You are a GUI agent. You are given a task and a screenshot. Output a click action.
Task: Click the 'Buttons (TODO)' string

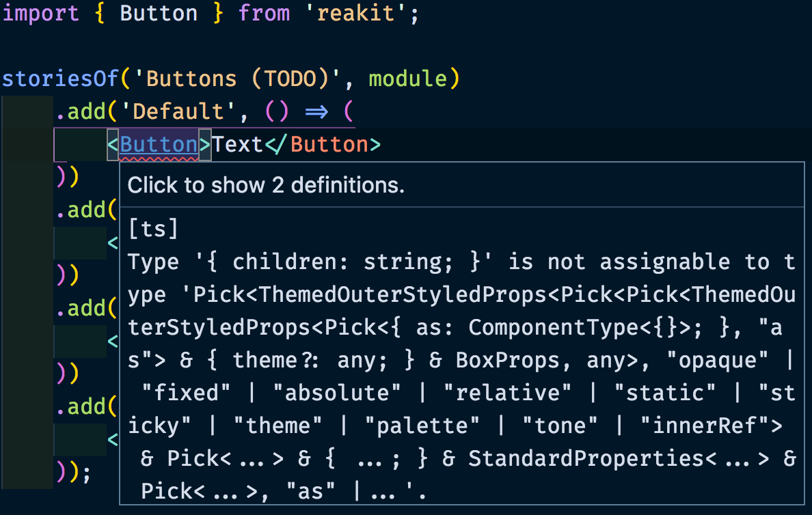click(237, 79)
